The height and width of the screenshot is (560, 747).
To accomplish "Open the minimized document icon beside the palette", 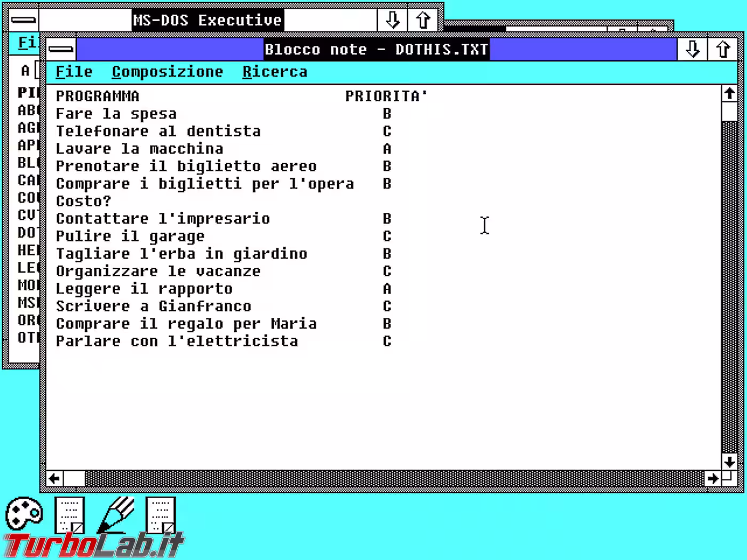I will coord(71,515).
